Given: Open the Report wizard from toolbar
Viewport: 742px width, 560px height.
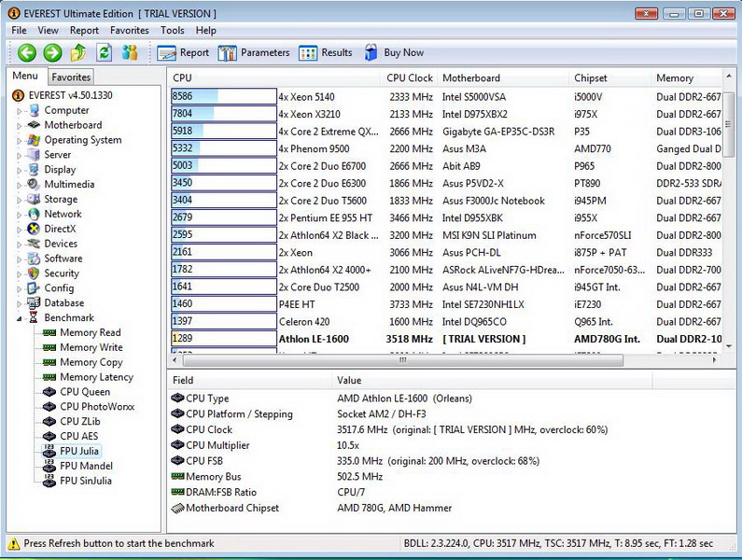Looking at the screenshot, I should 184,53.
